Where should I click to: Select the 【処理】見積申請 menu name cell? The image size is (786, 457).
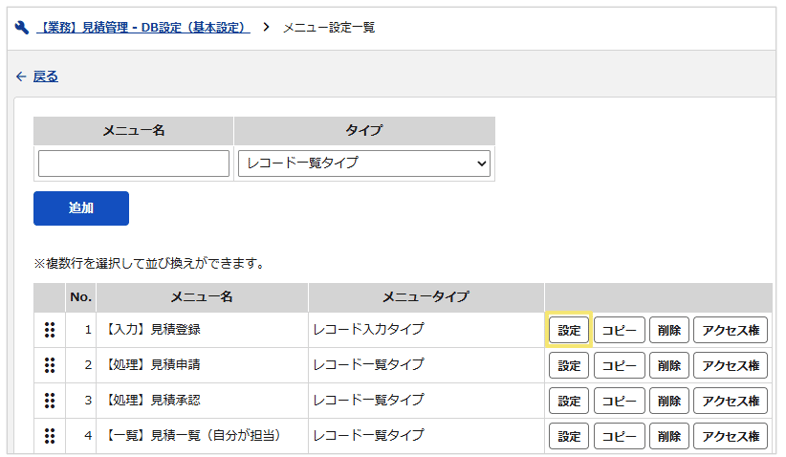coord(202,365)
